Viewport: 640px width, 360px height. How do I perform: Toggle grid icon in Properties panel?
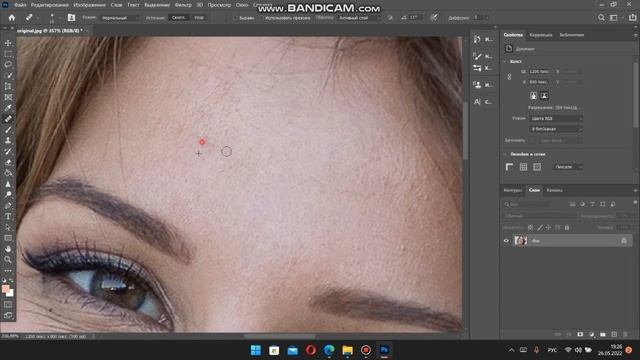[x=523, y=167]
